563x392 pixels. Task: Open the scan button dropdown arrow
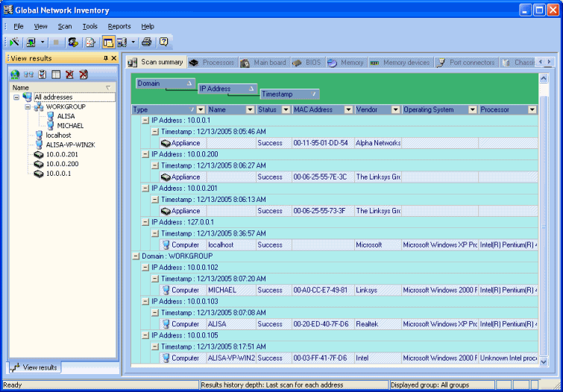42,42
